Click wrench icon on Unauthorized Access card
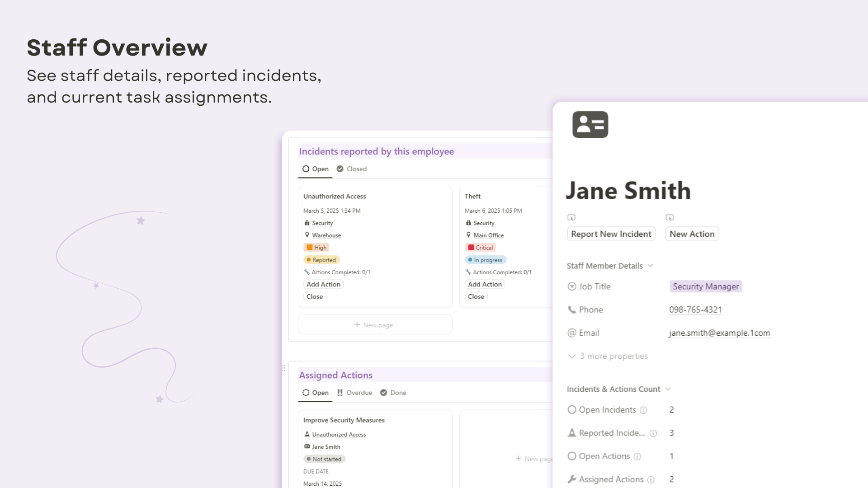 pos(307,272)
